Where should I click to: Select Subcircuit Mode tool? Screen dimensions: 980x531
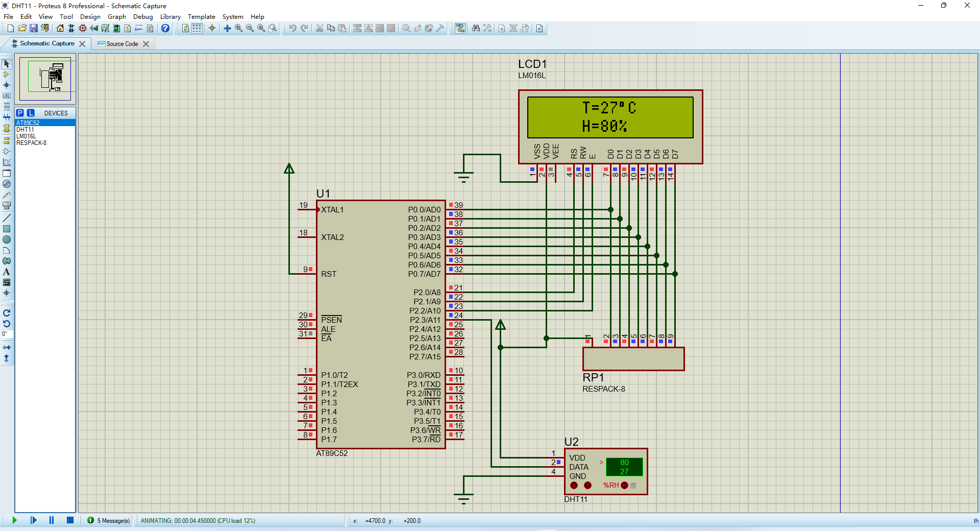click(7, 128)
